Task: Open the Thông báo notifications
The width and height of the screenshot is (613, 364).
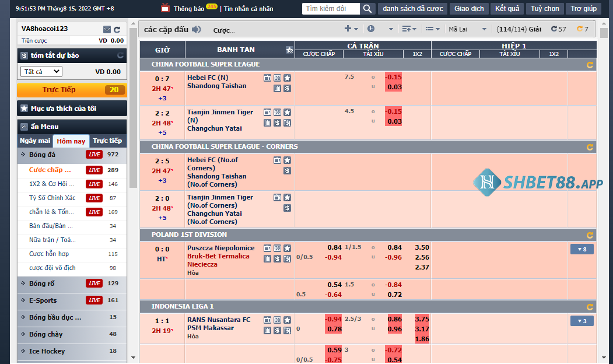Action: (182, 9)
